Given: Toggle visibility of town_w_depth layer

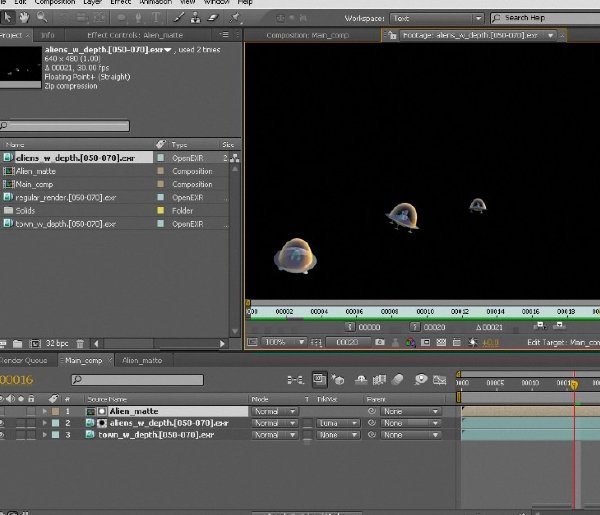Looking at the screenshot, I should [2, 435].
